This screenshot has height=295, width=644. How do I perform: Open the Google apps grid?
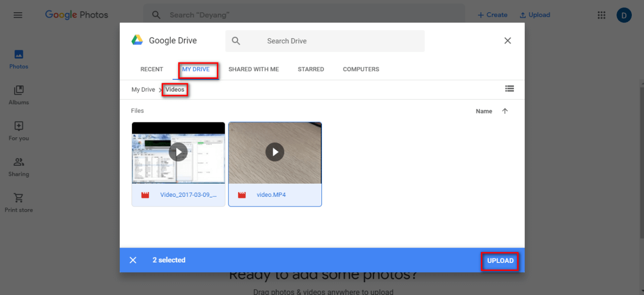tap(601, 15)
